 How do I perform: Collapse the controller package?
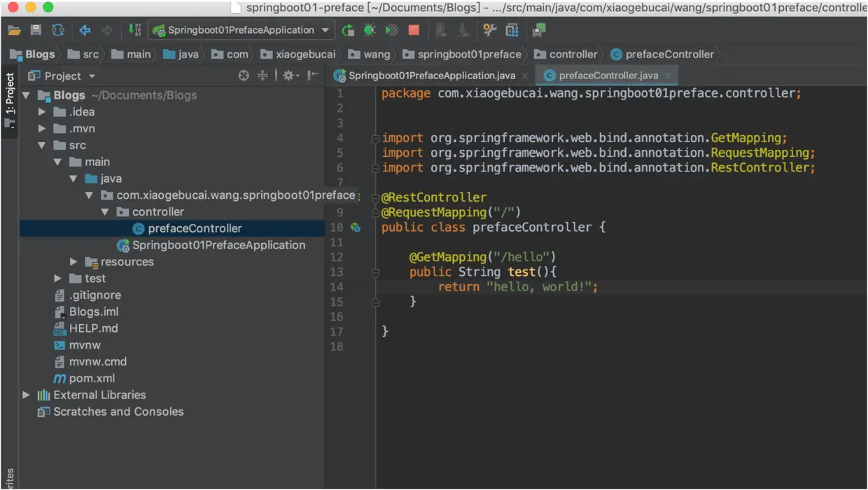tap(105, 212)
